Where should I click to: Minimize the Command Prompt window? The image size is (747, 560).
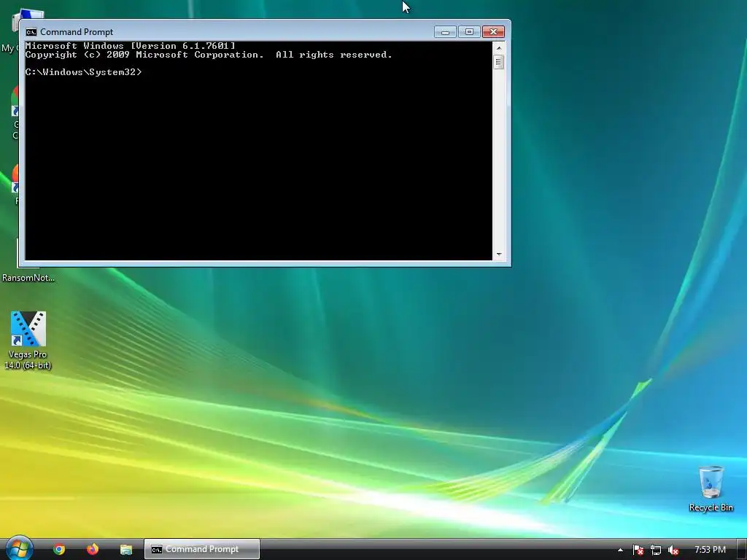pos(445,32)
